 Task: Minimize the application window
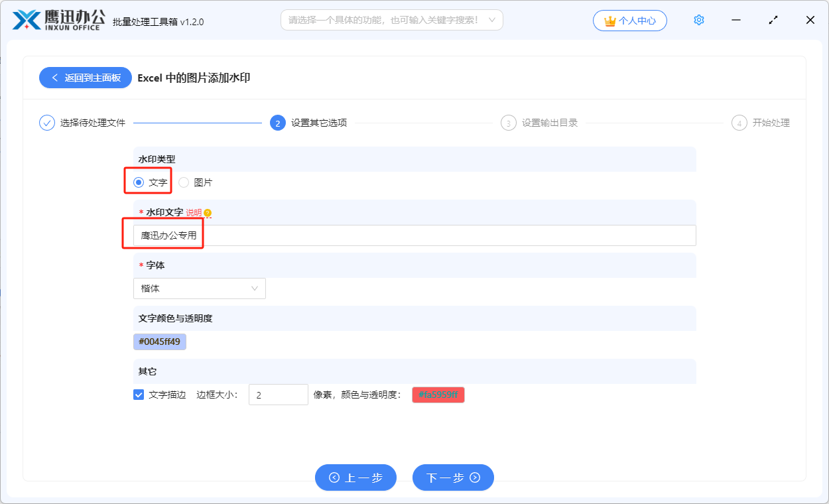pos(736,20)
